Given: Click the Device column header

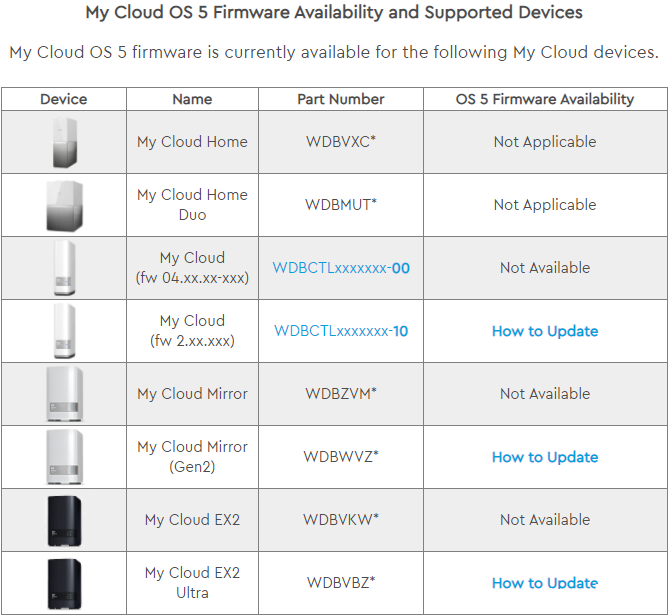Looking at the screenshot, I should point(63,99).
